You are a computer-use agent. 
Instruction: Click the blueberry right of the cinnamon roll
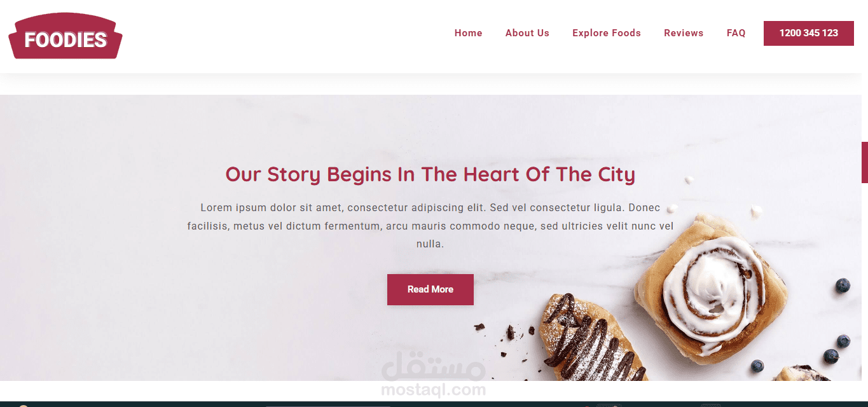click(843, 285)
